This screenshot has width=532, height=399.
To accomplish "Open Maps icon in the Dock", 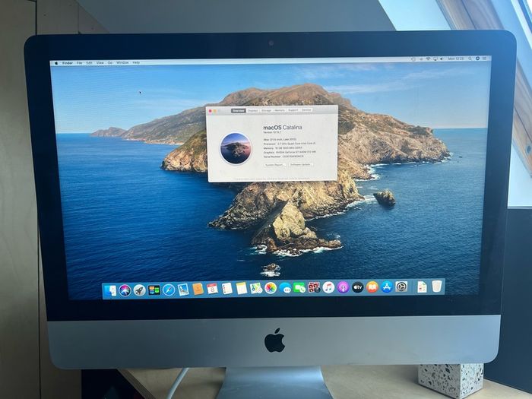I will pyautogui.click(x=256, y=288).
